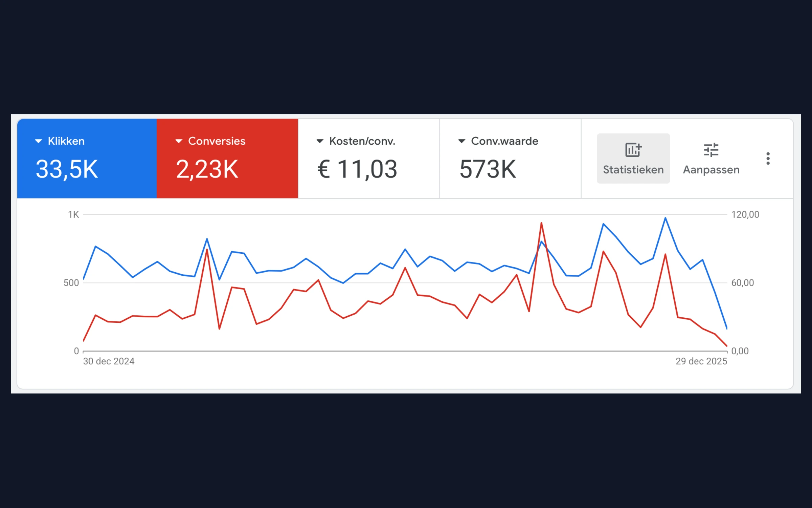
Task: Open the Conversies metric dropdown arrow
Action: click(x=179, y=141)
